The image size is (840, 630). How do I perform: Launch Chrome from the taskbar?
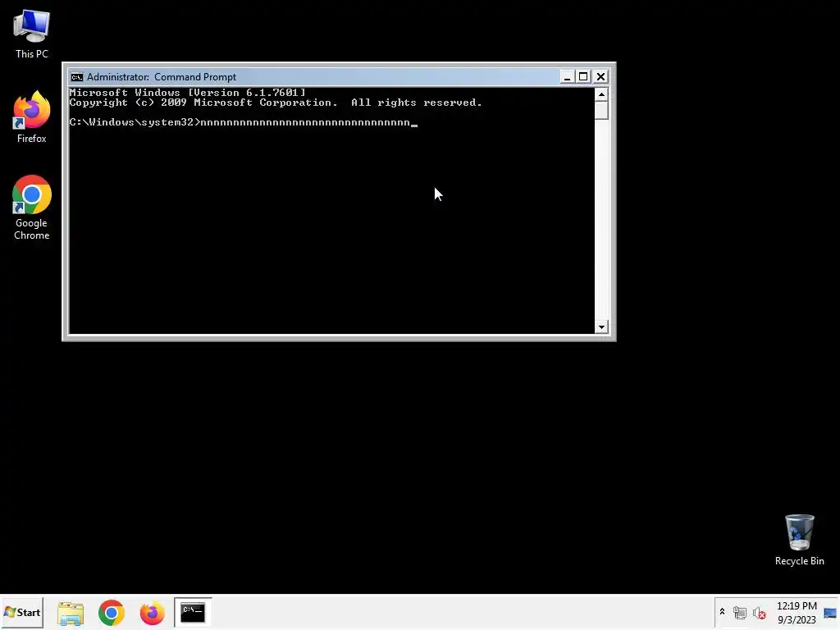coord(112,613)
